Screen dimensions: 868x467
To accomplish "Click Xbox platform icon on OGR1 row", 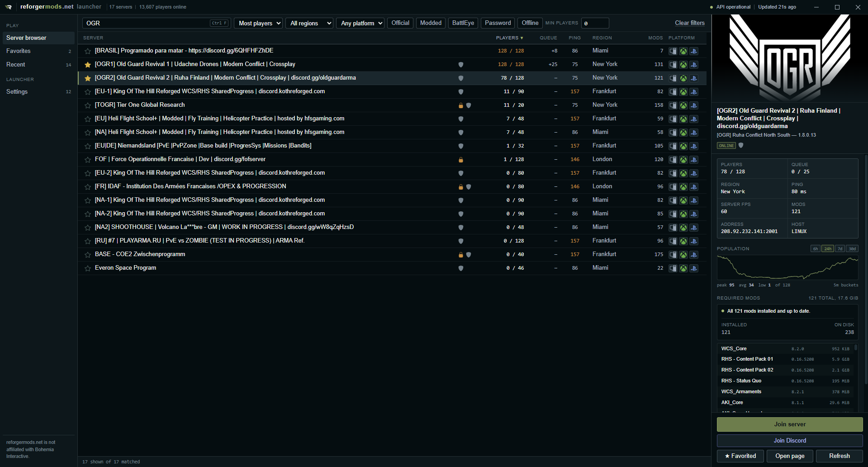I will click(x=683, y=65).
